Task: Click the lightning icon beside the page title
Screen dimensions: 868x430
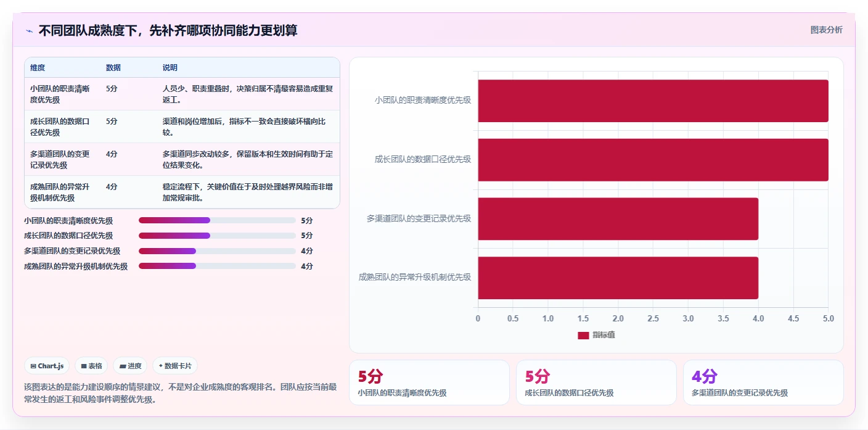Action: tap(29, 30)
